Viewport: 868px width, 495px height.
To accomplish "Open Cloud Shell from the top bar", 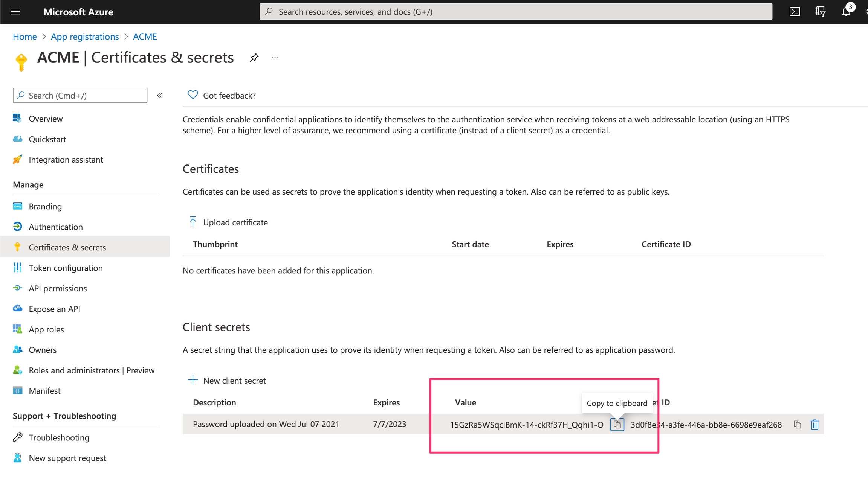I will (x=795, y=12).
